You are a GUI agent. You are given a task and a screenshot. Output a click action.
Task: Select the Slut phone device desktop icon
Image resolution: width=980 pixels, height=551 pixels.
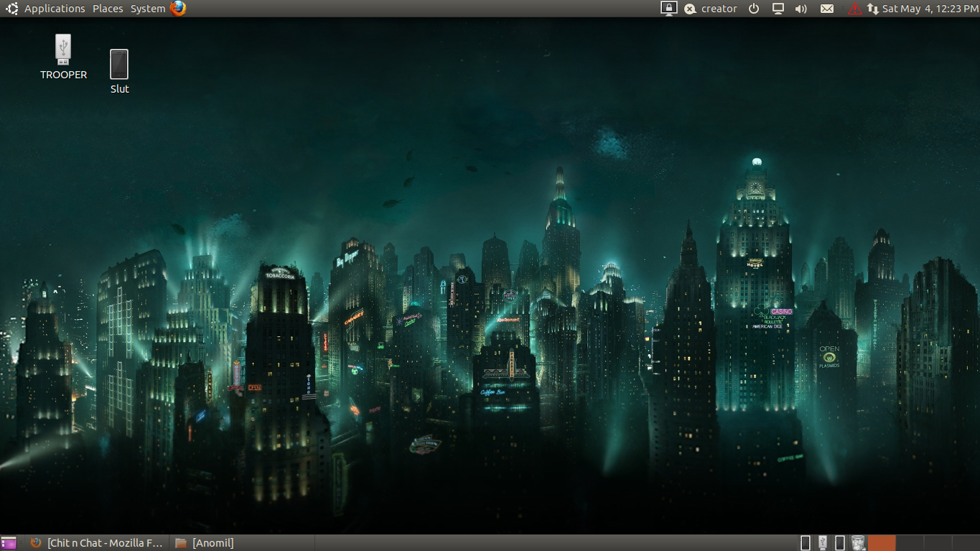click(119, 71)
